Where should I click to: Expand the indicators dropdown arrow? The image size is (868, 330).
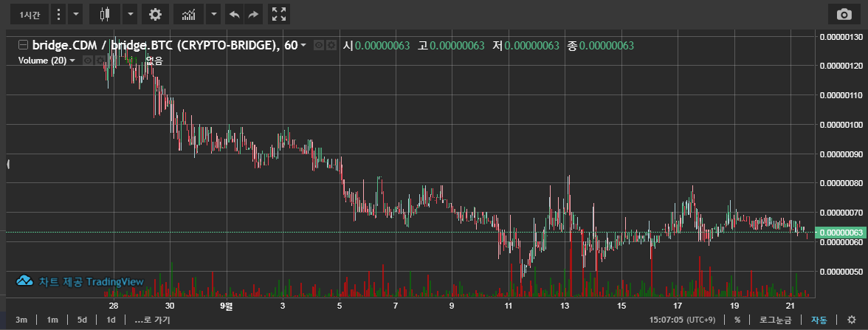pos(214,15)
